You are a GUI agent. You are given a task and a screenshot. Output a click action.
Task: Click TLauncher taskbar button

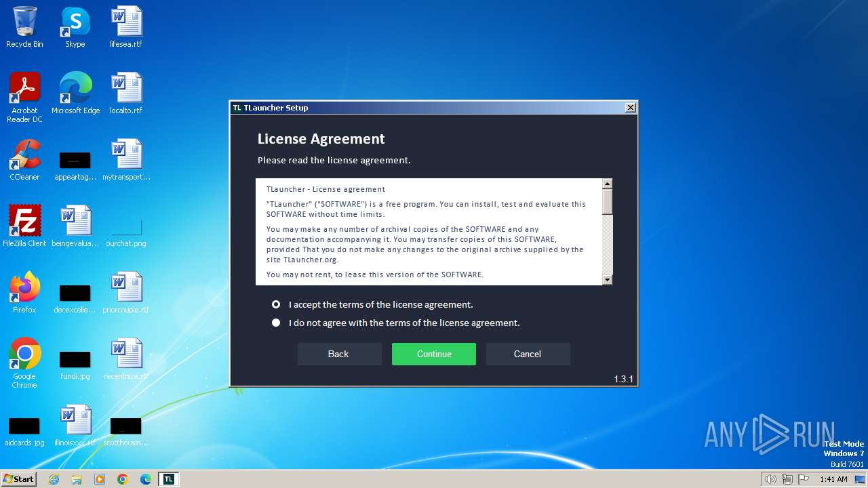click(169, 479)
